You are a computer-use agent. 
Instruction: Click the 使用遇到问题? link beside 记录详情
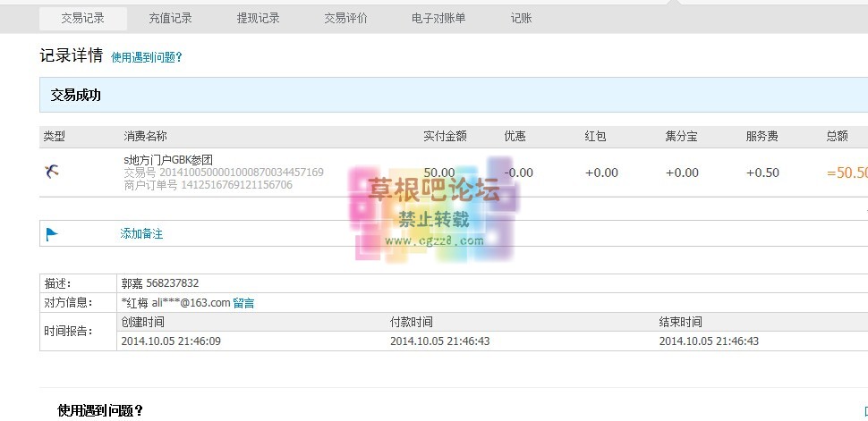pos(147,57)
